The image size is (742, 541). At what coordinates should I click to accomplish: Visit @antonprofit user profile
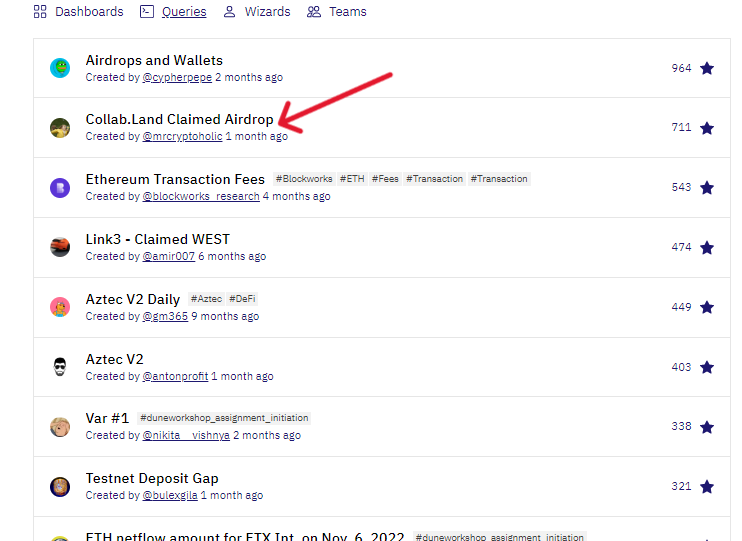click(x=174, y=377)
